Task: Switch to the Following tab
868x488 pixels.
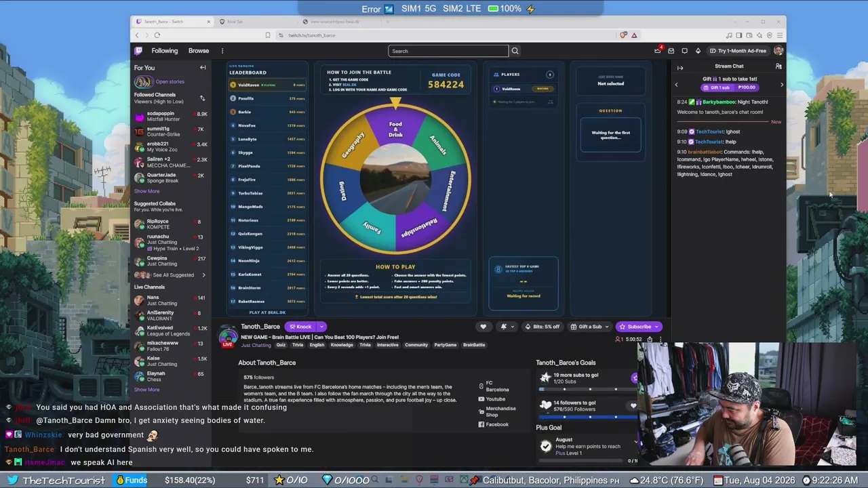Action: [165, 51]
